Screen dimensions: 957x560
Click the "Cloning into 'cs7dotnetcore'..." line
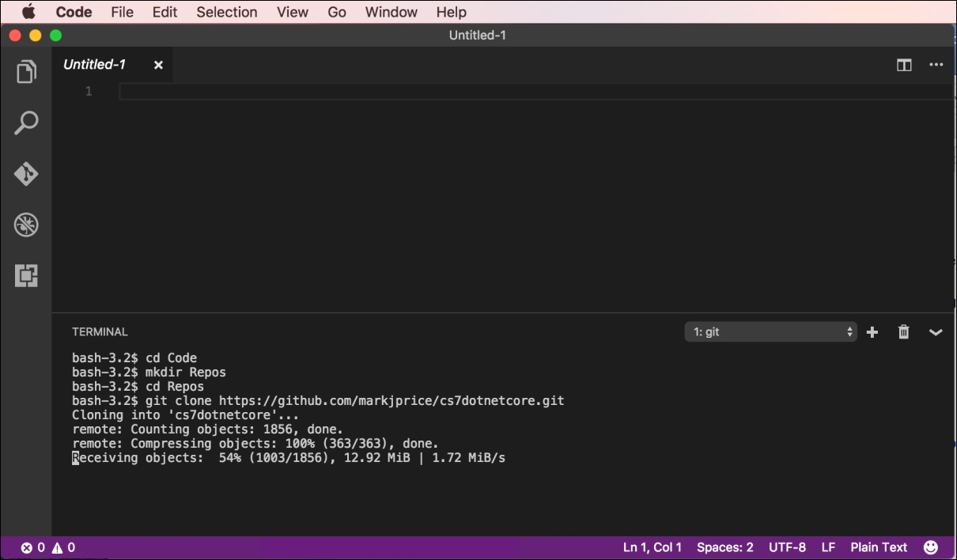coord(186,415)
